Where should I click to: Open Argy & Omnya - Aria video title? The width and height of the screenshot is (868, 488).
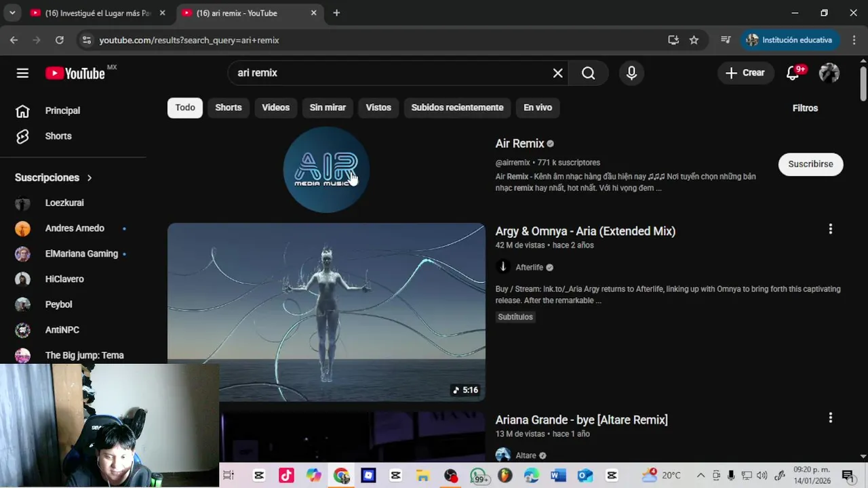(585, 231)
